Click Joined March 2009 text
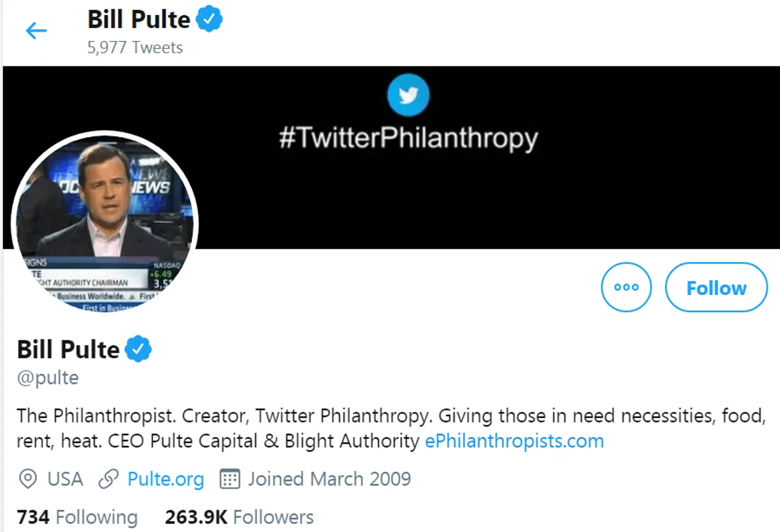The height and width of the screenshot is (532, 780). [x=329, y=479]
